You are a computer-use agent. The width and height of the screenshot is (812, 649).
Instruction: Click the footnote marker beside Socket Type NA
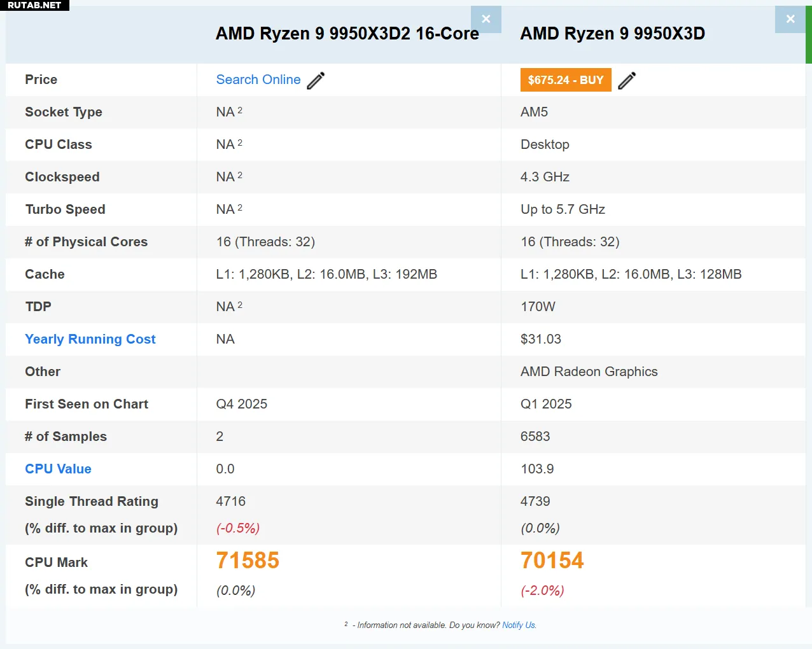tap(240, 110)
